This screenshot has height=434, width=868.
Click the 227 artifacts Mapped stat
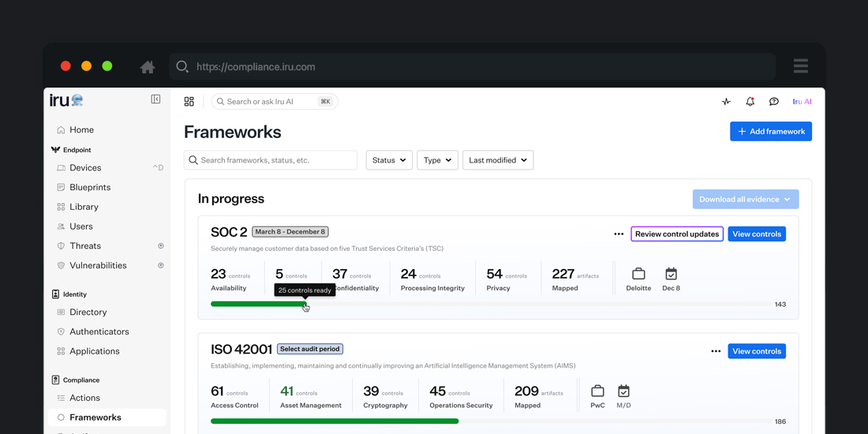[x=575, y=279]
